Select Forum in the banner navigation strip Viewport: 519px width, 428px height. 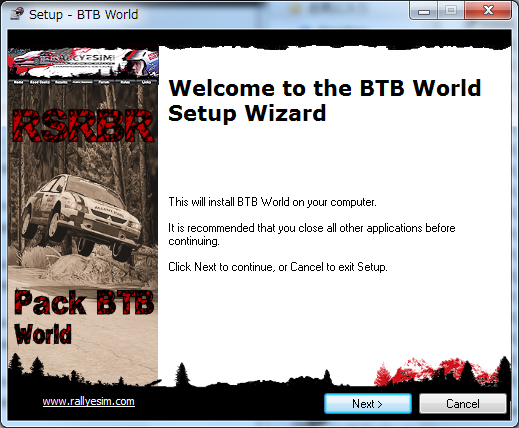click(104, 82)
